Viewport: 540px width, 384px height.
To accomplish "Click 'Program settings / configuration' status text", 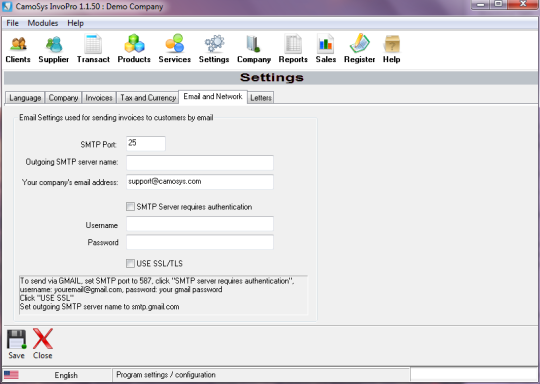I will (166, 375).
